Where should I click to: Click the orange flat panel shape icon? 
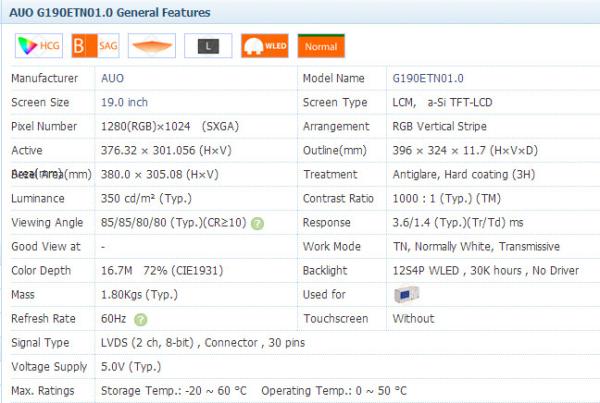(152, 46)
